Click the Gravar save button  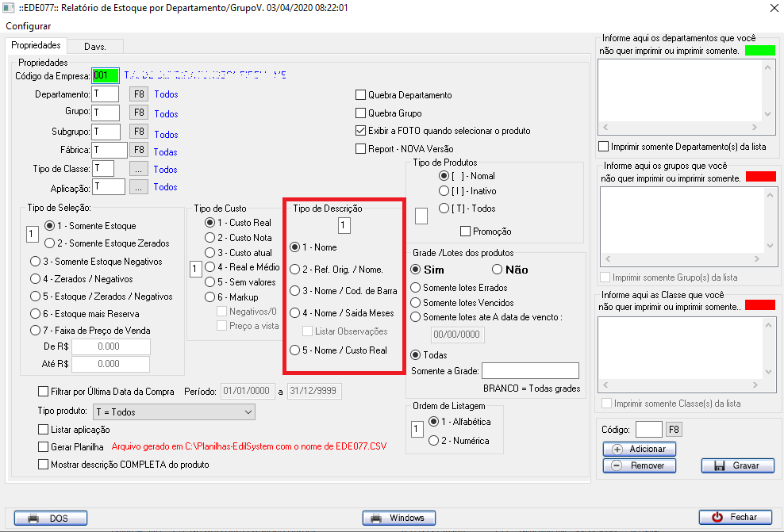point(737,466)
